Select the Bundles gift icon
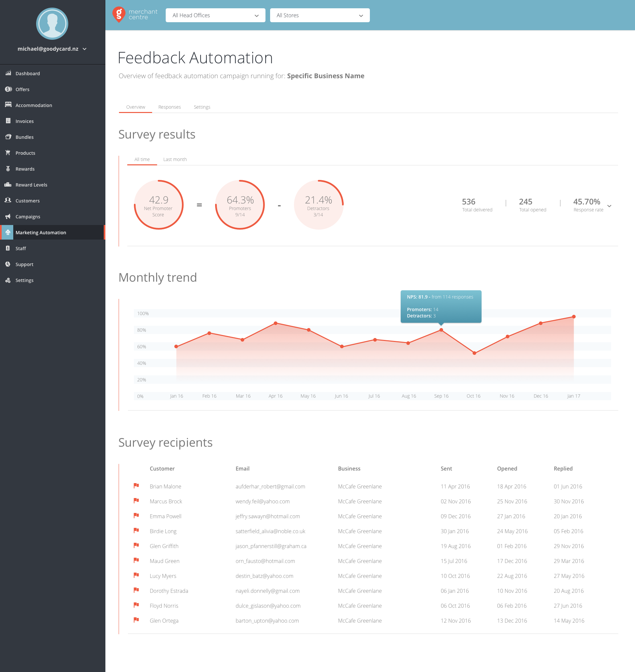 pos(8,137)
